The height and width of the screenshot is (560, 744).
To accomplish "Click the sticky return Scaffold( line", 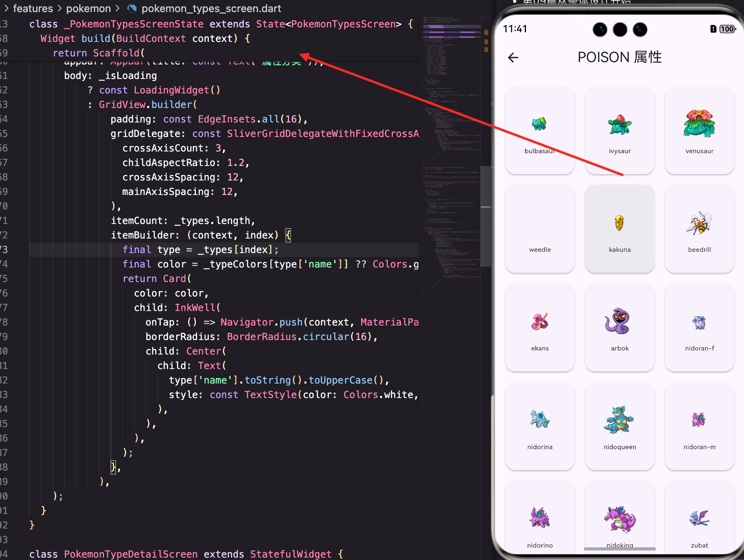I will coord(99,53).
